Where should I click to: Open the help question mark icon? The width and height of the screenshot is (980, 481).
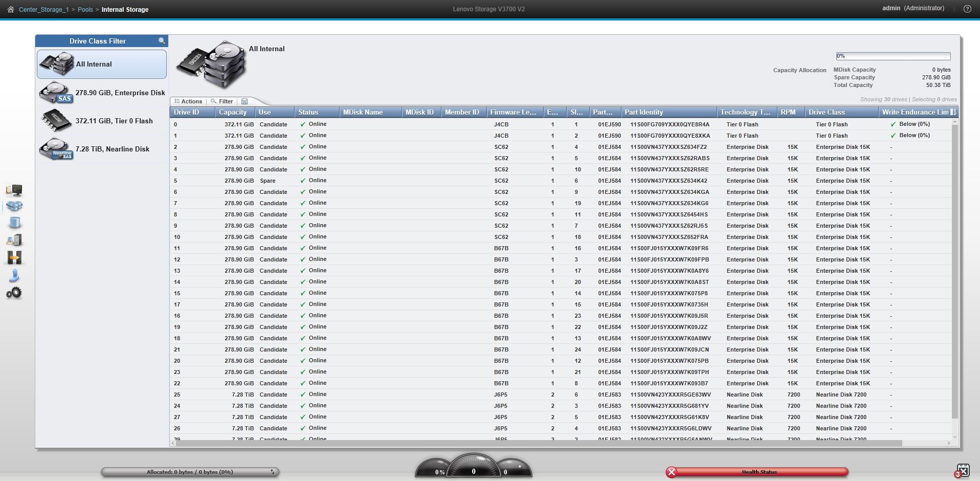tap(967, 9)
